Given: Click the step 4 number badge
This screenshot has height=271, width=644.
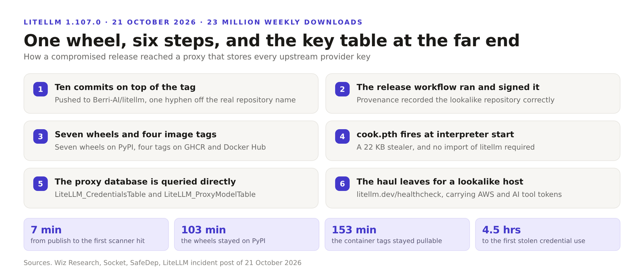Looking at the screenshot, I should point(342,137).
